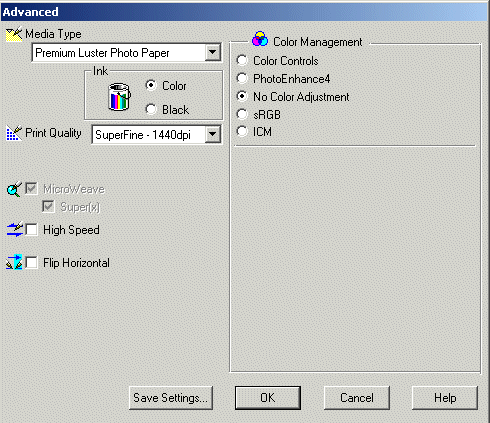Open Save Settings dialog

point(171,398)
